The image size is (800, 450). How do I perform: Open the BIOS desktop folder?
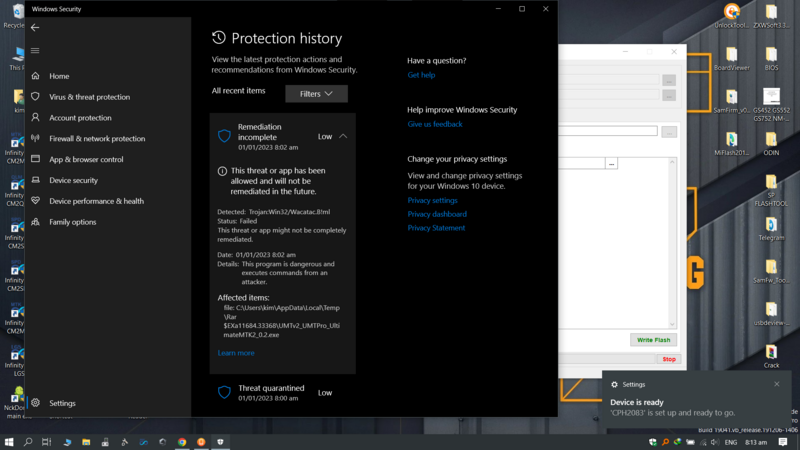[x=771, y=59]
